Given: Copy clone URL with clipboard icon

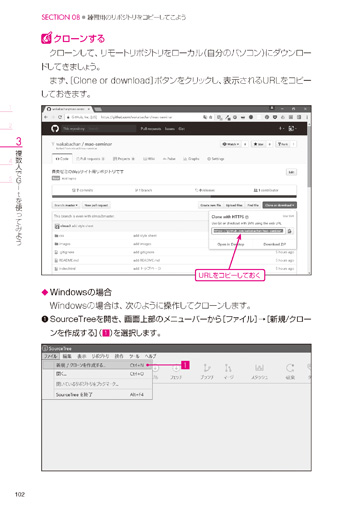Looking at the screenshot, I should point(290,231).
